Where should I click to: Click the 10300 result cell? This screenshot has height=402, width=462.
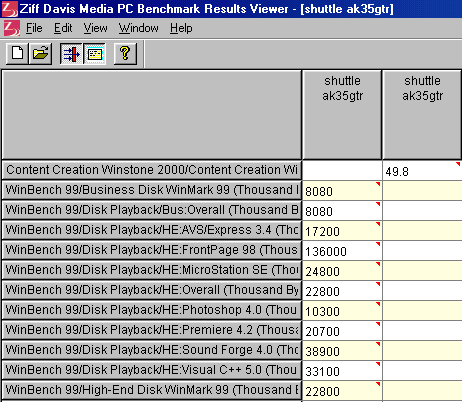342,311
